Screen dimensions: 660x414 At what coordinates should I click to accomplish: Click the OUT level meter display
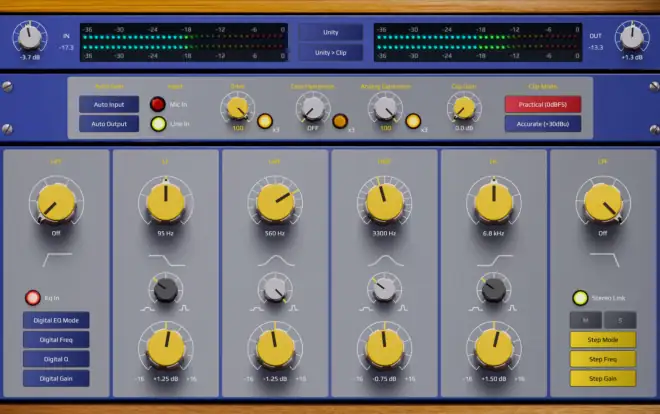click(x=478, y=42)
